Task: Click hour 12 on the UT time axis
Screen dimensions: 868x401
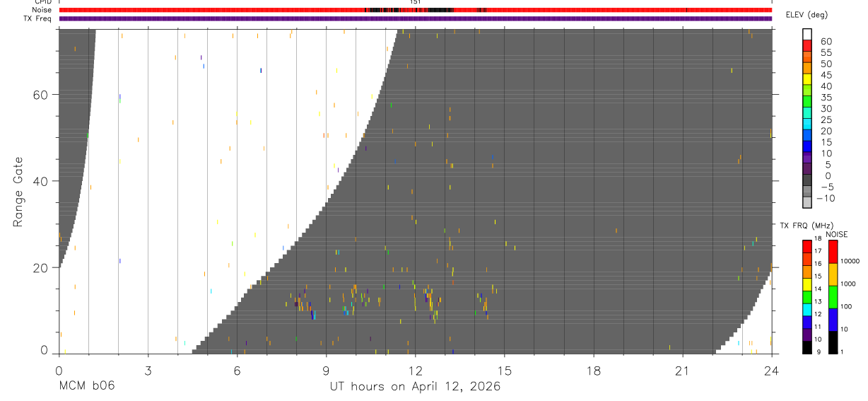Action: [x=415, y=371]
